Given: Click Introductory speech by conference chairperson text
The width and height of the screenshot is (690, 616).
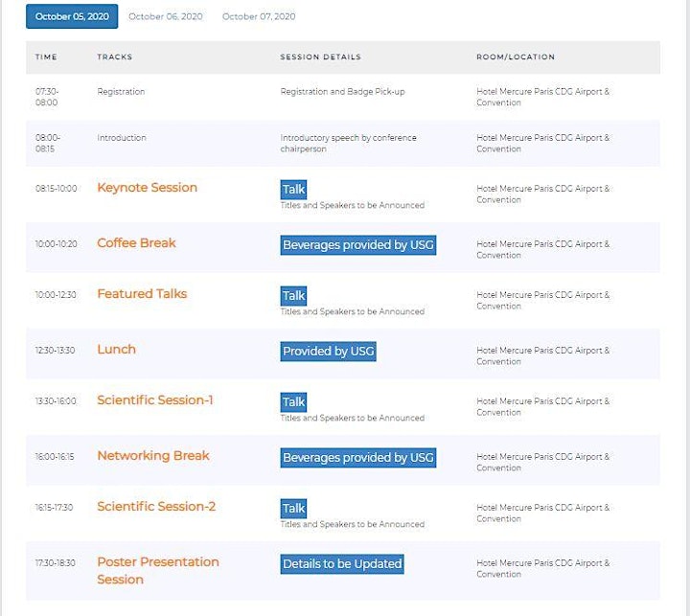Looking at the screenshot, I should pos(349,143).
